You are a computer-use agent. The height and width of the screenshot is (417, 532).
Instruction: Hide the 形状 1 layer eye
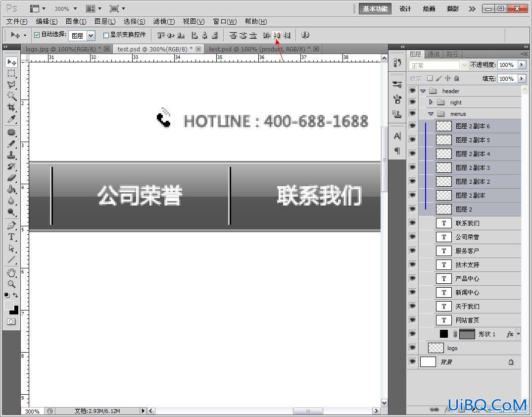pos(412,334)
